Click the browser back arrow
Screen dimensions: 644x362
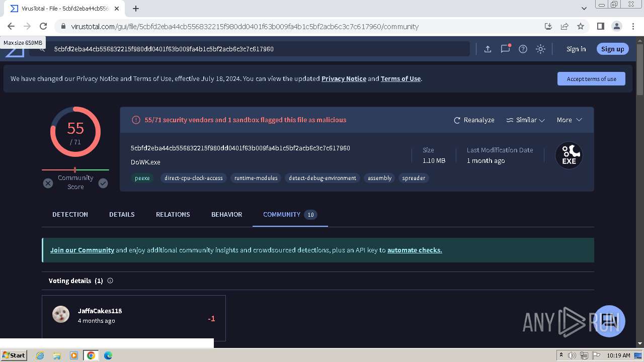point(11,26)
